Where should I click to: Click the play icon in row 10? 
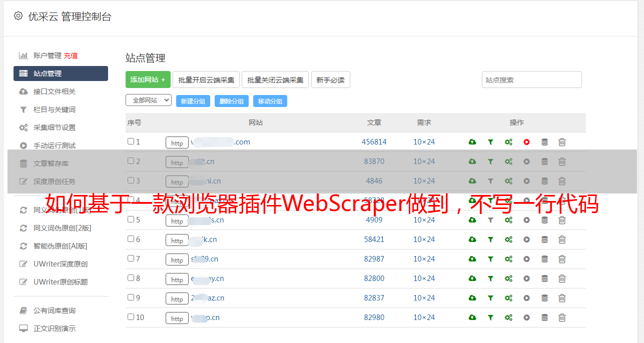tap(526, 317)
